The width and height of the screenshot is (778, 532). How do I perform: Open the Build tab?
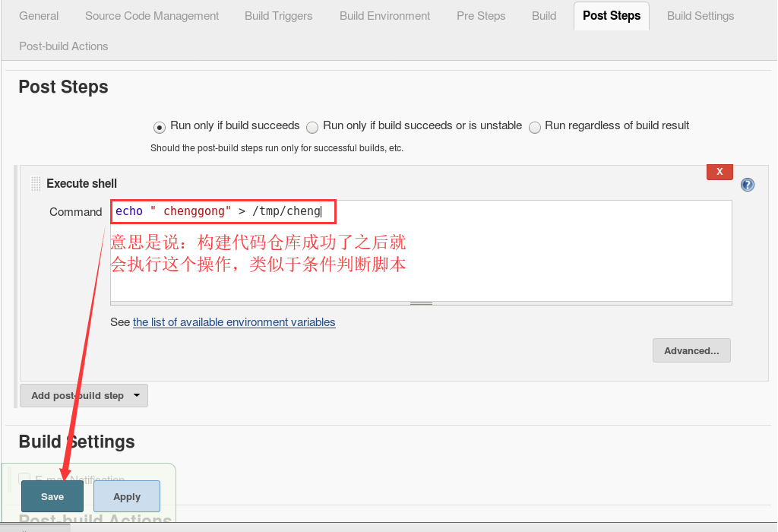(544, 16)
